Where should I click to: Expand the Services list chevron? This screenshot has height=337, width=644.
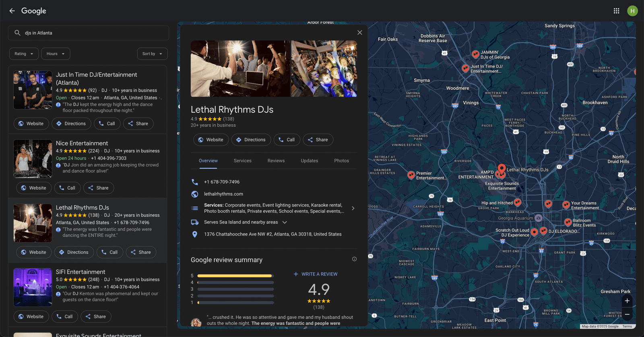tap(353, 208)
